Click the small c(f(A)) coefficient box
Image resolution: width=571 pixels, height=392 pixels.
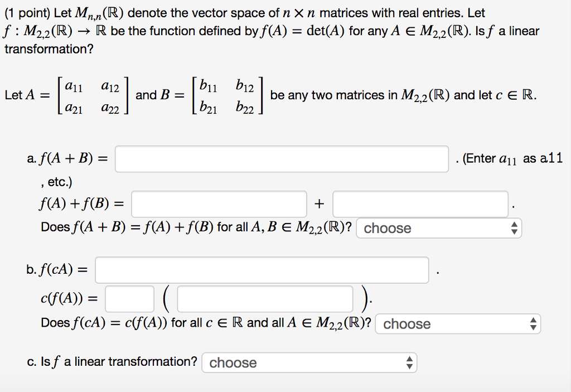pyautogui.click(x=129, y=299)
